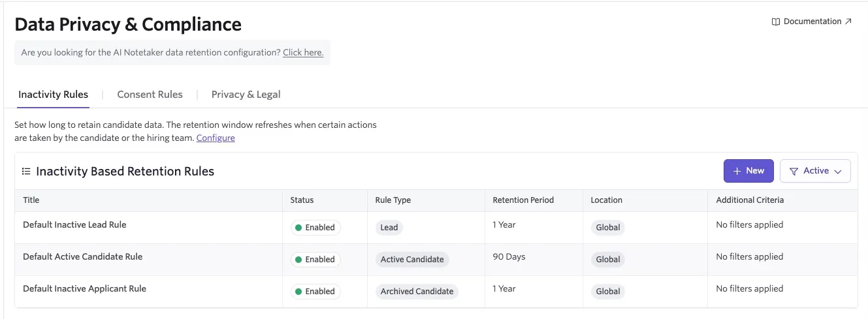The height and width of the screenshot is (319, 868).
Task: Click the list icon beside Inactivity Based Retention Rules
Action: (x=26, y=172)
